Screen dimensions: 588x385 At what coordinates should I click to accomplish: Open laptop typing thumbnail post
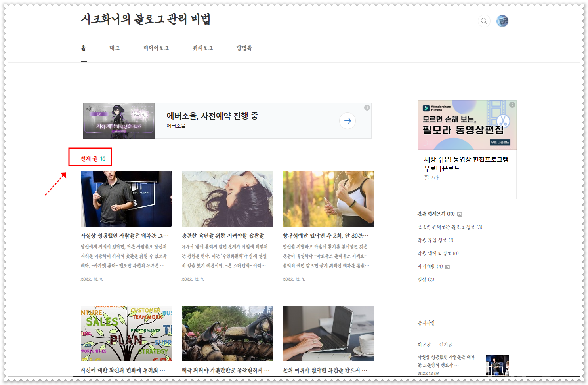point(328,334)
